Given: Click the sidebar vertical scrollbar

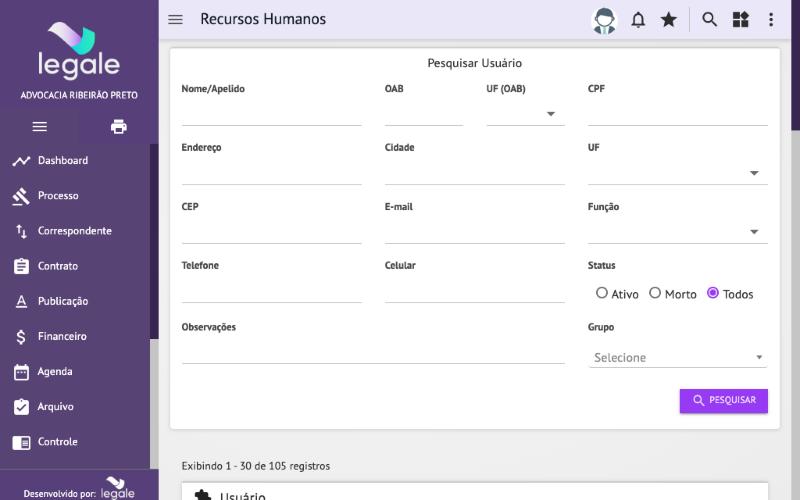Looking at the screenshot, I should 154,241.
